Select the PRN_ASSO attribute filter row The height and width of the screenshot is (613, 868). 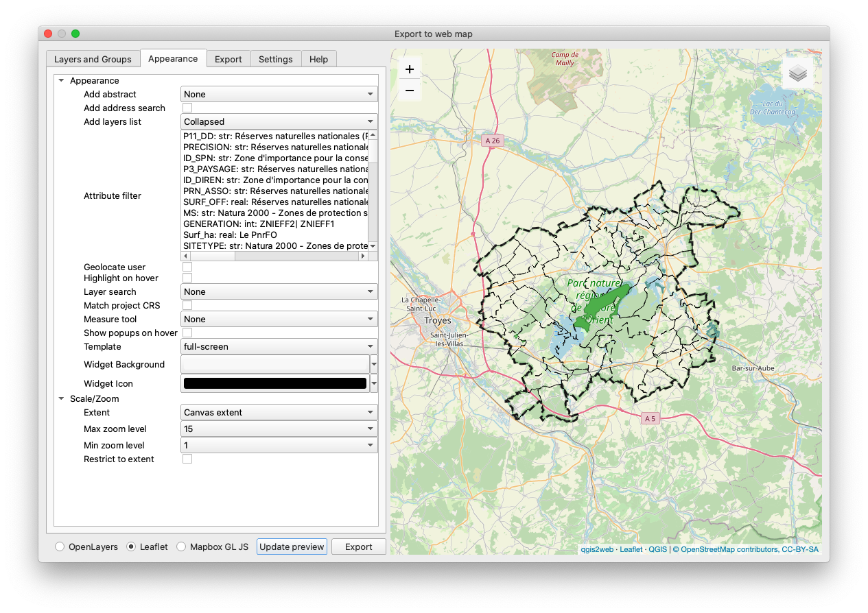click(274, 191)
